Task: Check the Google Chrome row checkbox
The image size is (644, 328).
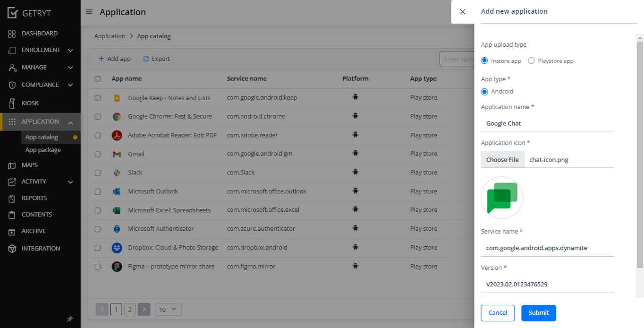Action: (98, 117)
